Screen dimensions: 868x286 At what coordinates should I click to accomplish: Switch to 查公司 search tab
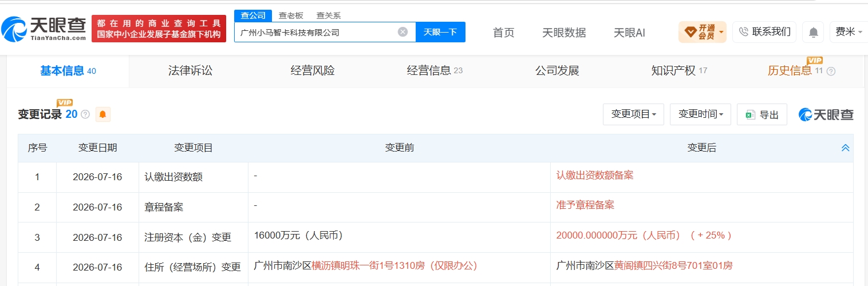click(x=252, y=15)
